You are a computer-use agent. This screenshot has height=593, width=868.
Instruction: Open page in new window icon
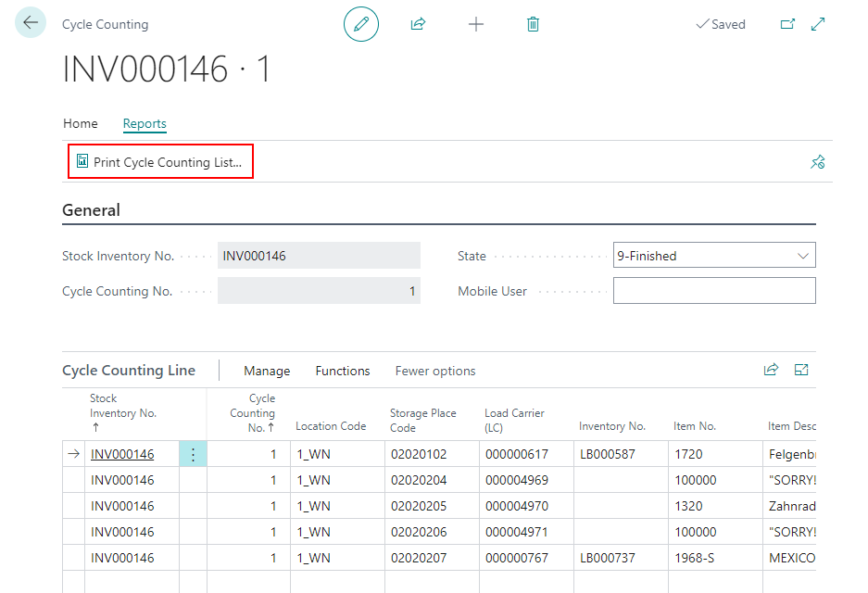pos(787,24)
